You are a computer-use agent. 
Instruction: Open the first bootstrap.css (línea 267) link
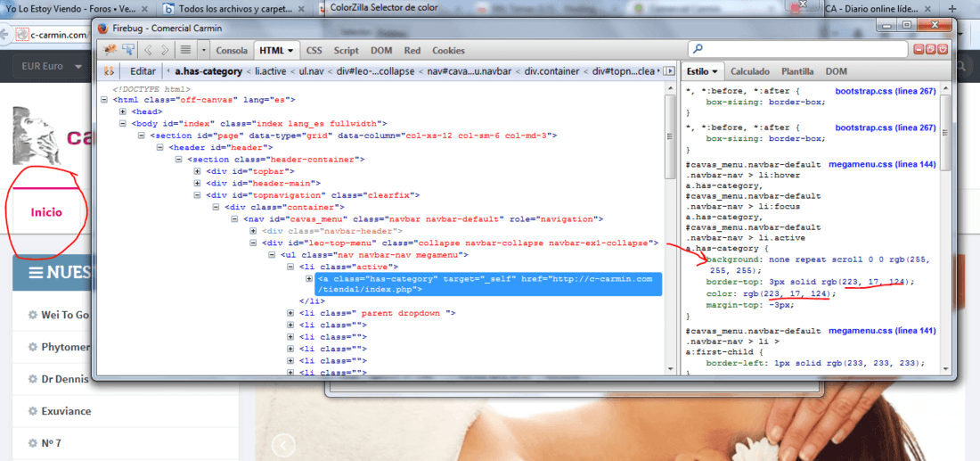885,91
